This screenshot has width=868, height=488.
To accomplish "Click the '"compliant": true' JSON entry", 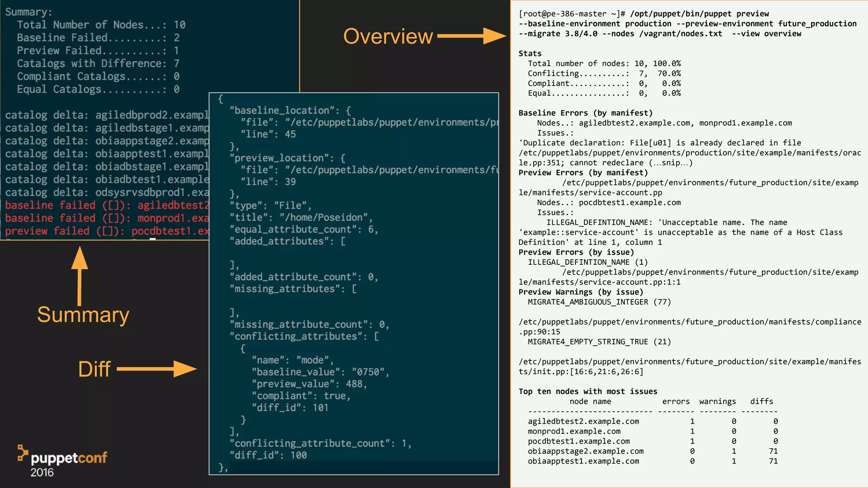I will (301, 396).
